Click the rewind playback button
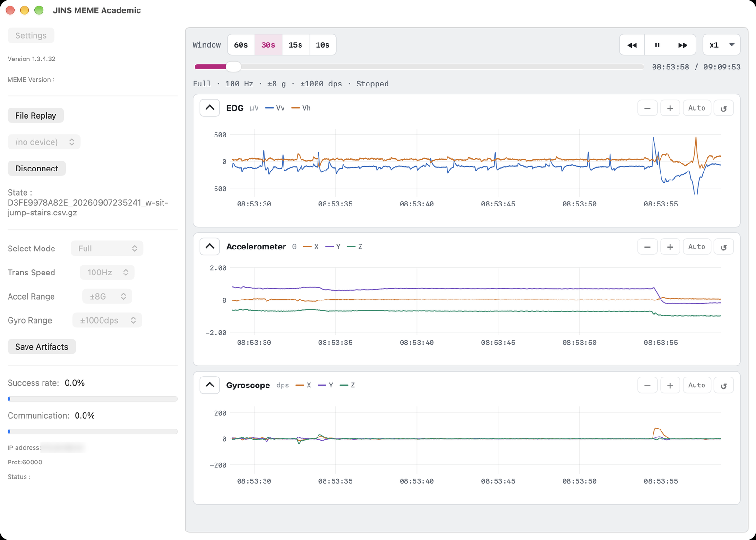Viewport: 756px width, 540px height. click(x=632, y=45)
